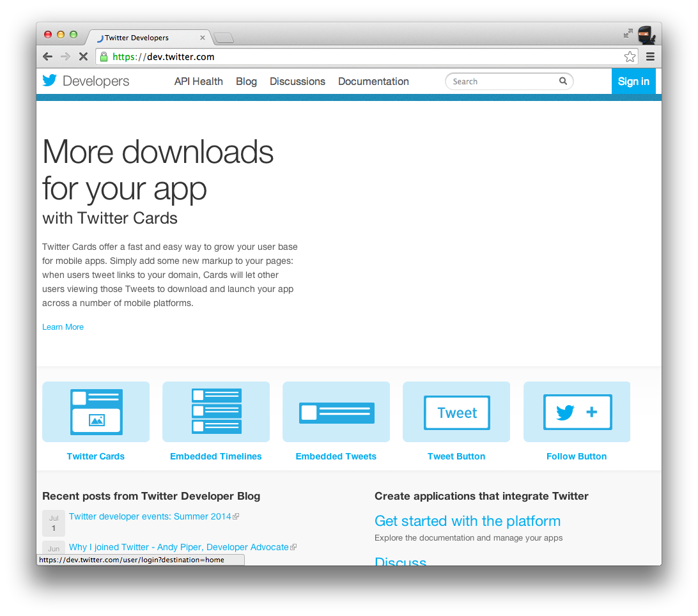Open the Twitter Cards text link
This screenshot has width=698, height=616.
tap(96, 456)
